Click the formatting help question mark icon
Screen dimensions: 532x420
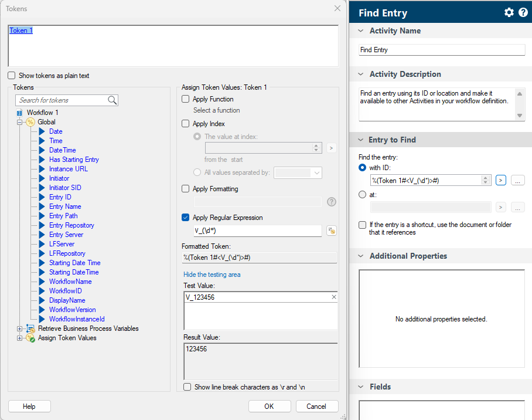(331, 202)
